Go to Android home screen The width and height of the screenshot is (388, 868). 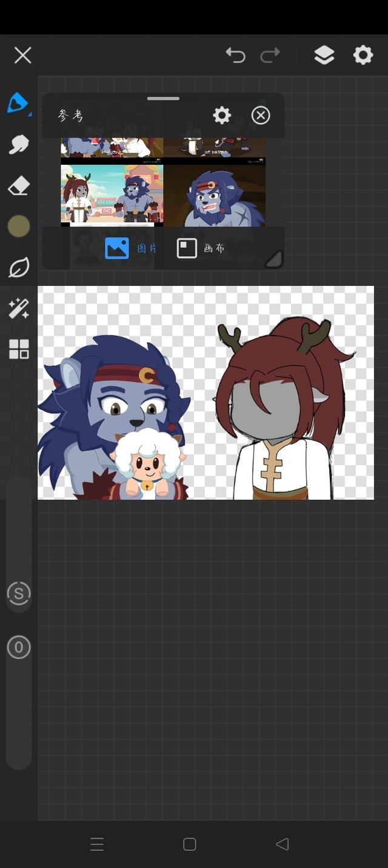(x=189, y=844)
